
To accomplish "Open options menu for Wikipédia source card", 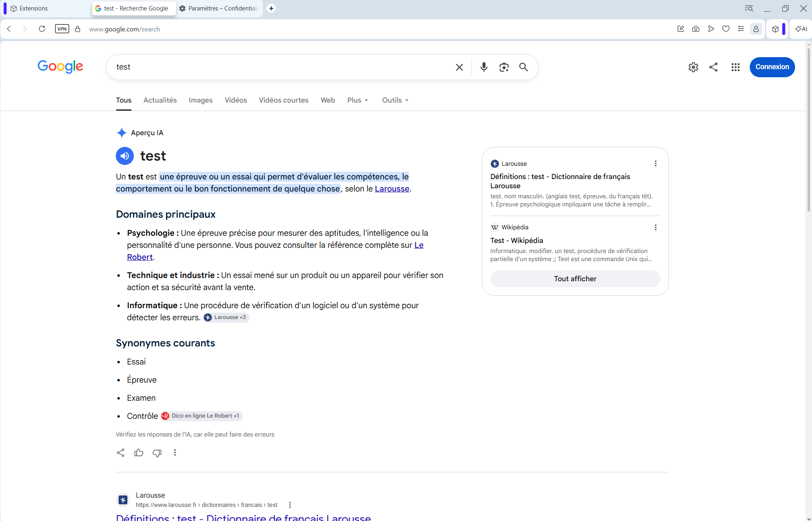I will pyautogui.click(x=656, y=227).
